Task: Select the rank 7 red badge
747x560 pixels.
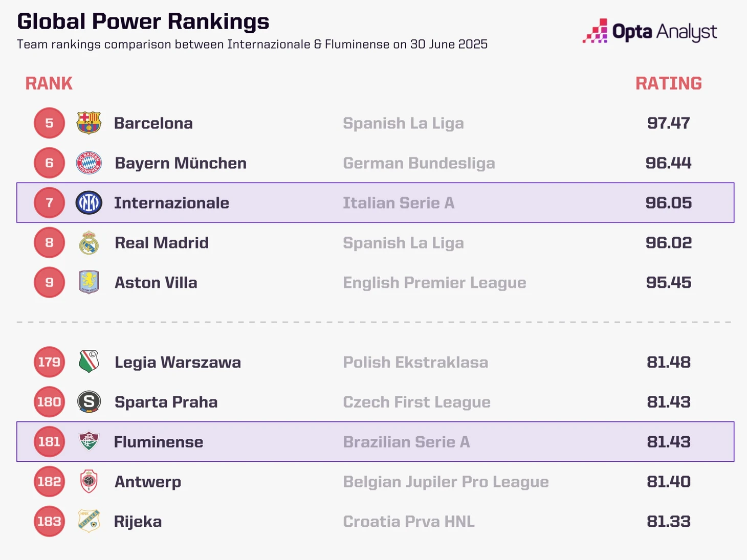Action: [x=49, y=203]
